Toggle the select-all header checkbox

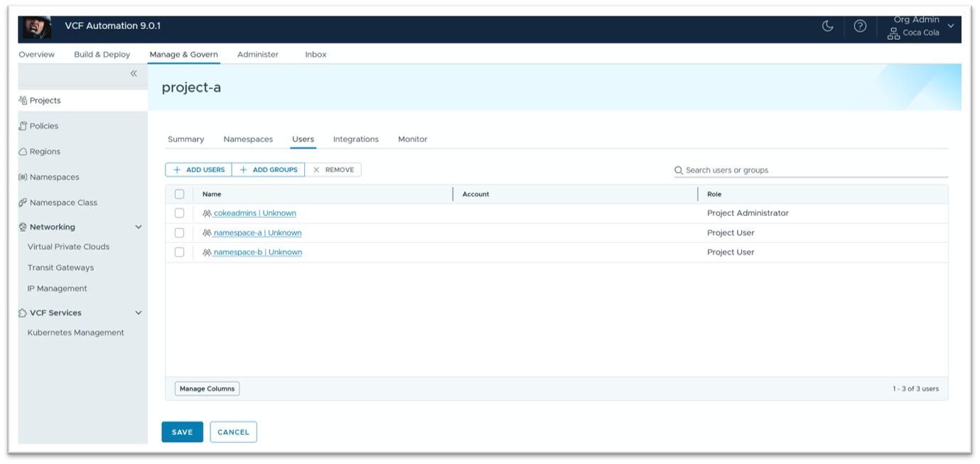(179, 194)
